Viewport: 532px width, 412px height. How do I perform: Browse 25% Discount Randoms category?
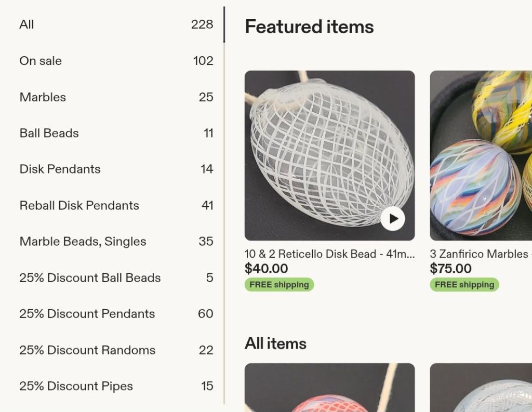click(x=116, y=350)
